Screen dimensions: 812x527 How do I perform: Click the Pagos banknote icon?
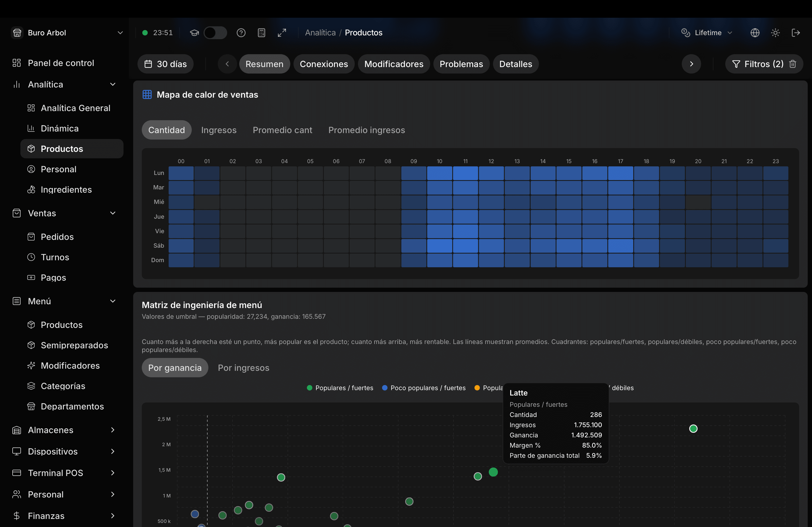coord(31,278)
